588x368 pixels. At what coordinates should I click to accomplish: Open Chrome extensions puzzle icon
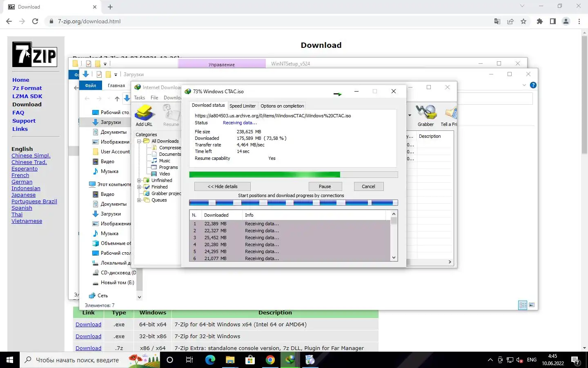point(540,21)
